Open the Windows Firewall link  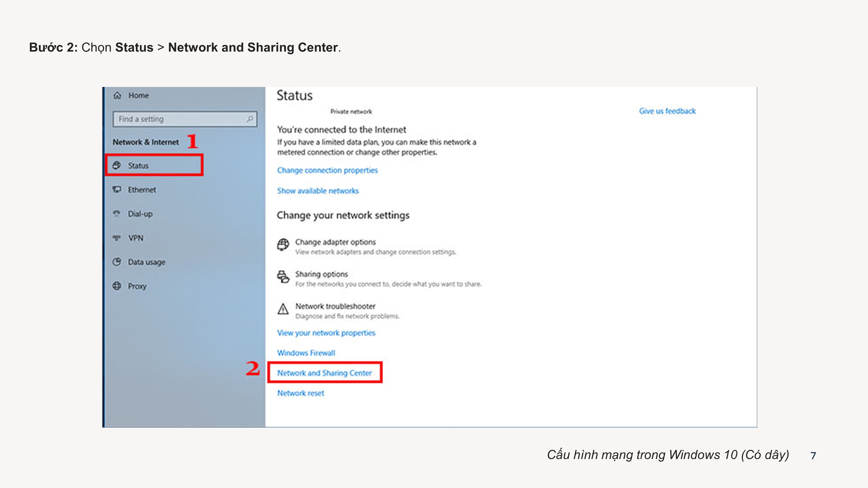pos(306,353)
